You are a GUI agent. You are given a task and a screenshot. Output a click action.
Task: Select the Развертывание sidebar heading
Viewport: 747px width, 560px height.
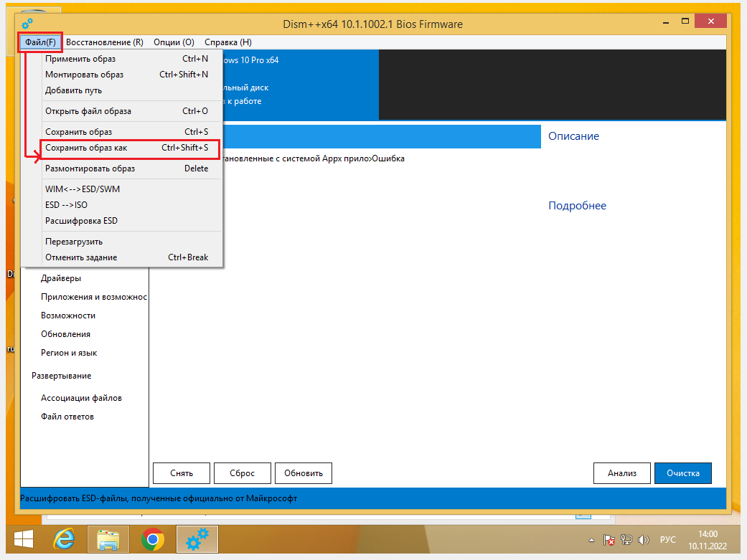click(62, 376)
